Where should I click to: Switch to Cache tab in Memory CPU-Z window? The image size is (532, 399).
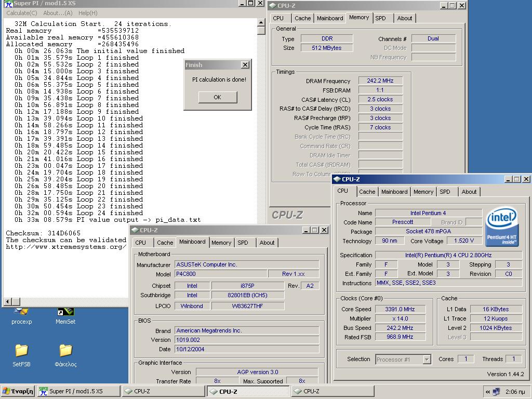pyautogui.click(x=303, y=18)
